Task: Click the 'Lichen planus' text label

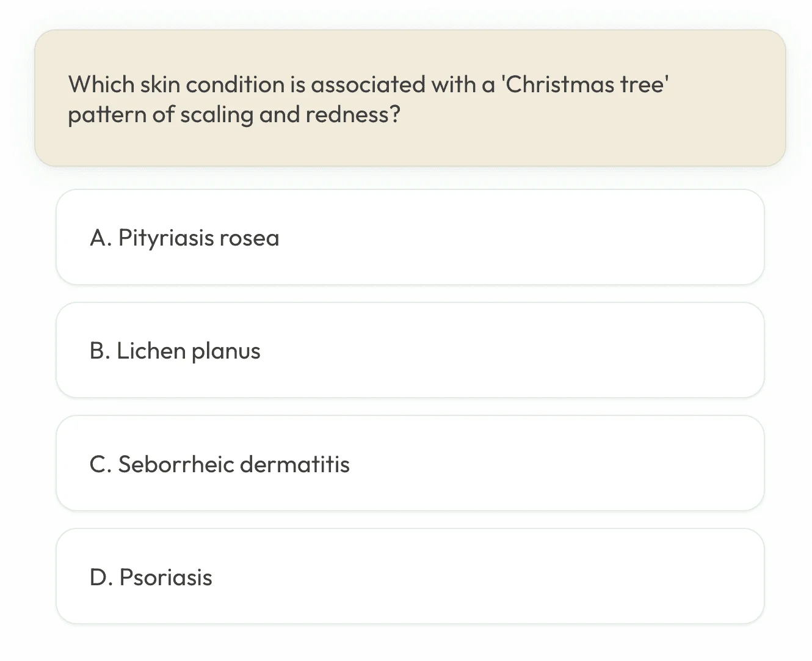Action: pos(189,351)
